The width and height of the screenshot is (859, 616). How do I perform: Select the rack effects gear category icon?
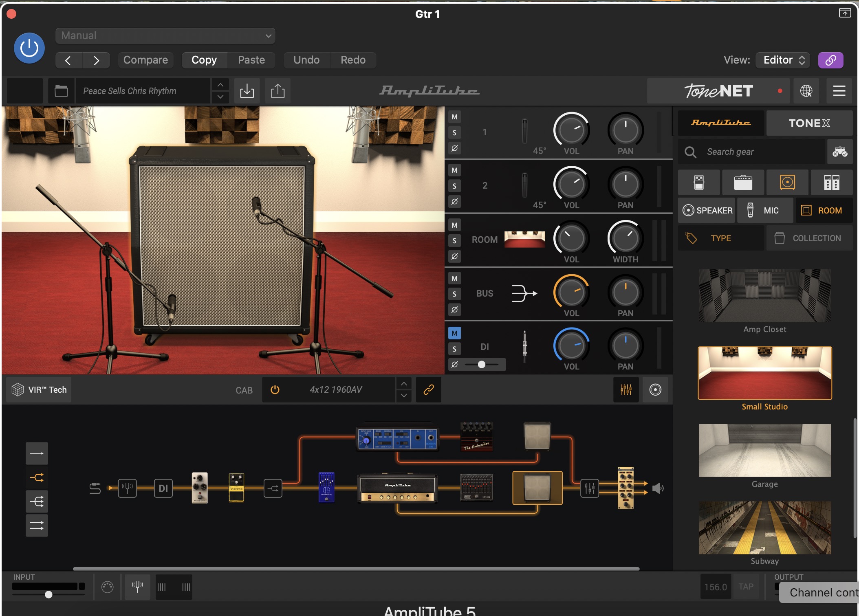click(832, 183)
